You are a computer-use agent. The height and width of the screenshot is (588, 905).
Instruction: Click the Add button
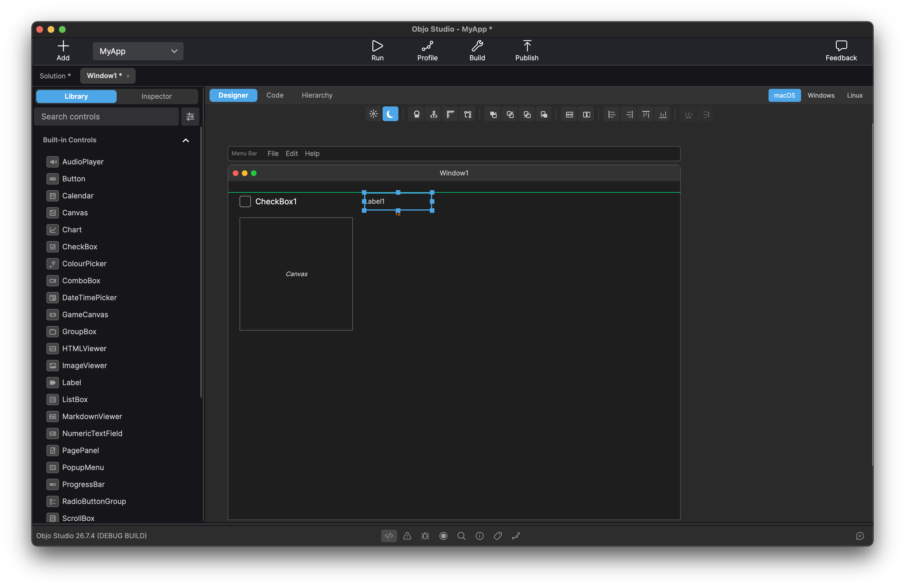[63, 51]
